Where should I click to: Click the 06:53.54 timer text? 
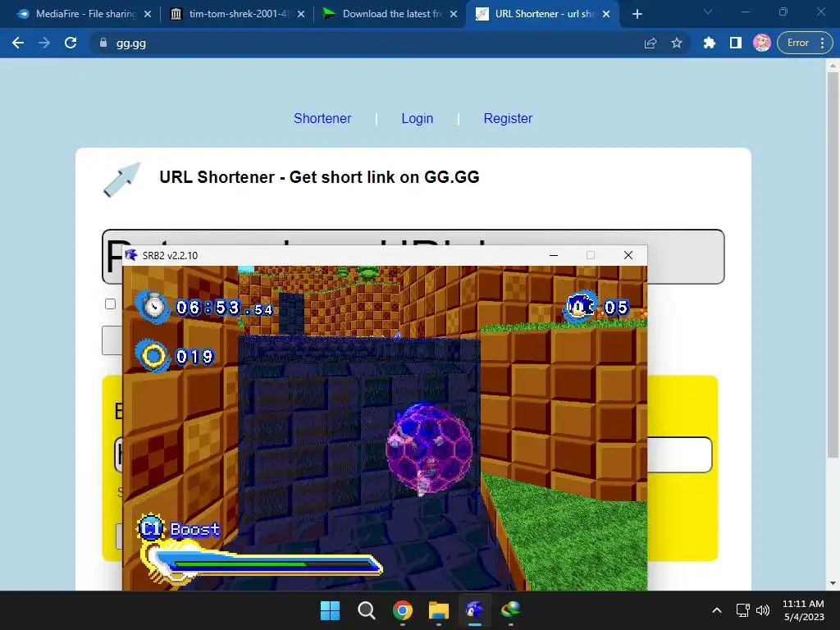click(x=225, y=308)
